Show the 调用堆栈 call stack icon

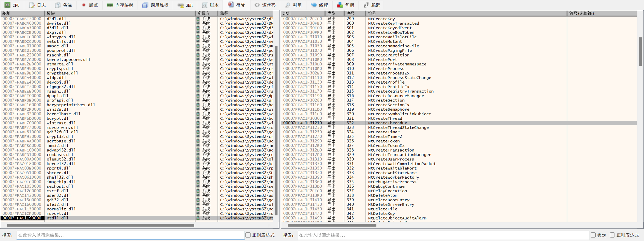(145, 5)
